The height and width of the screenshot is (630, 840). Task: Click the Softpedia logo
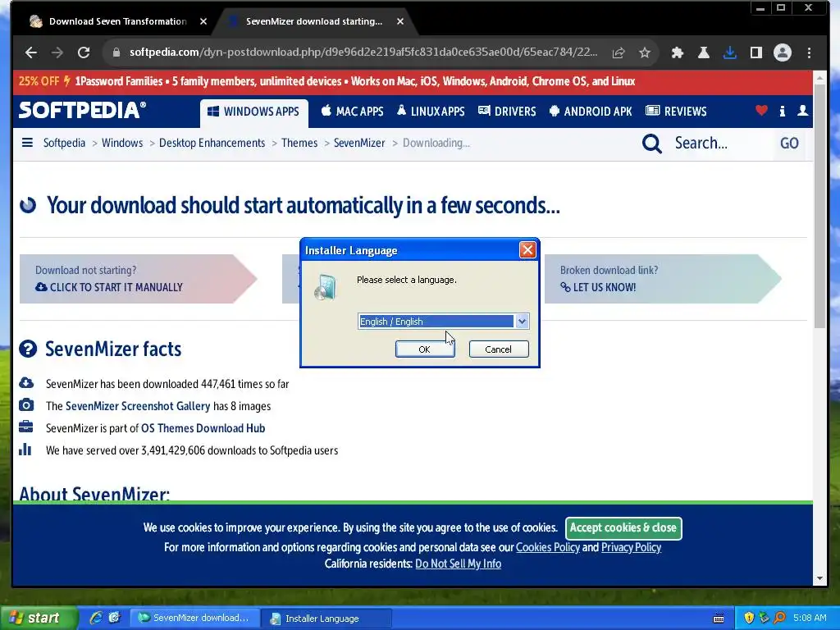tap(82, 111)
